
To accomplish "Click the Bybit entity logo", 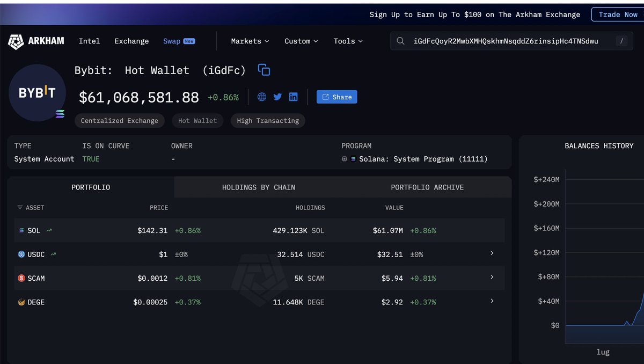I will pyautogui.click(x=37, y=92).
